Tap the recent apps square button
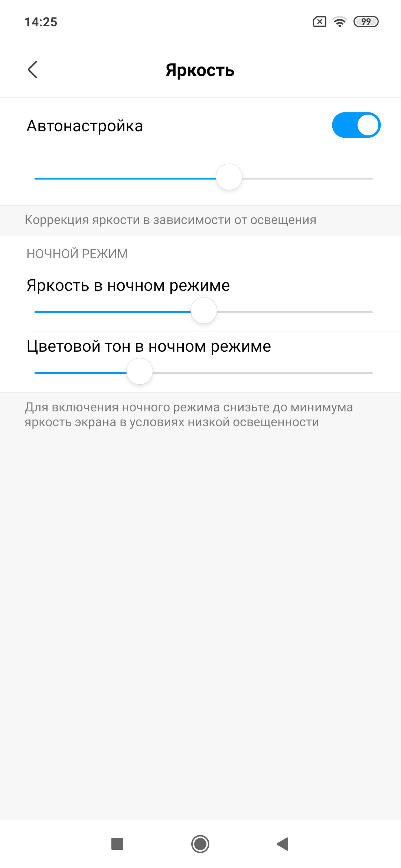This screenshot has width=401, height=868. pos(117,844)
